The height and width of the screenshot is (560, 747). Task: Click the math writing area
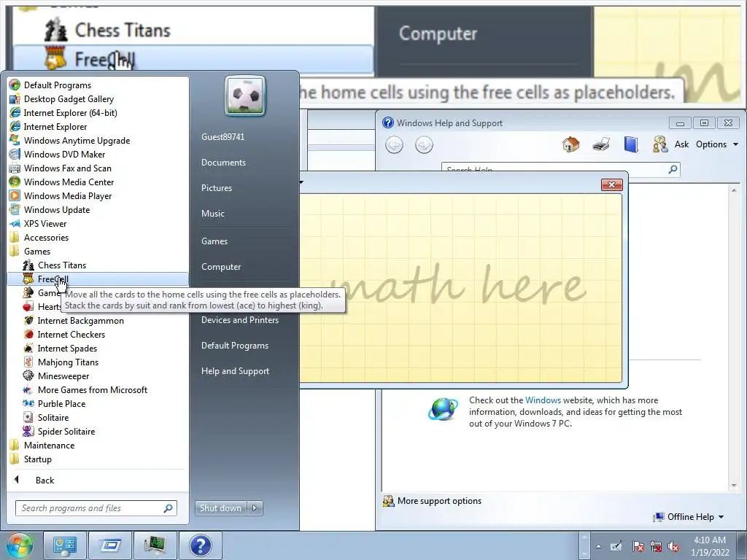pyautogui.click(x=461, y=287)
